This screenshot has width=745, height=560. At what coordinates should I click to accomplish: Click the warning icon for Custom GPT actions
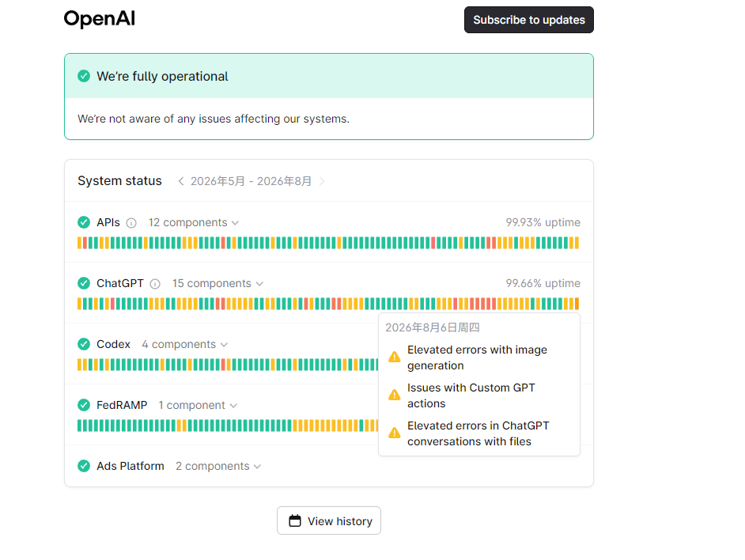pyautogui.click(x=395, y=395)
